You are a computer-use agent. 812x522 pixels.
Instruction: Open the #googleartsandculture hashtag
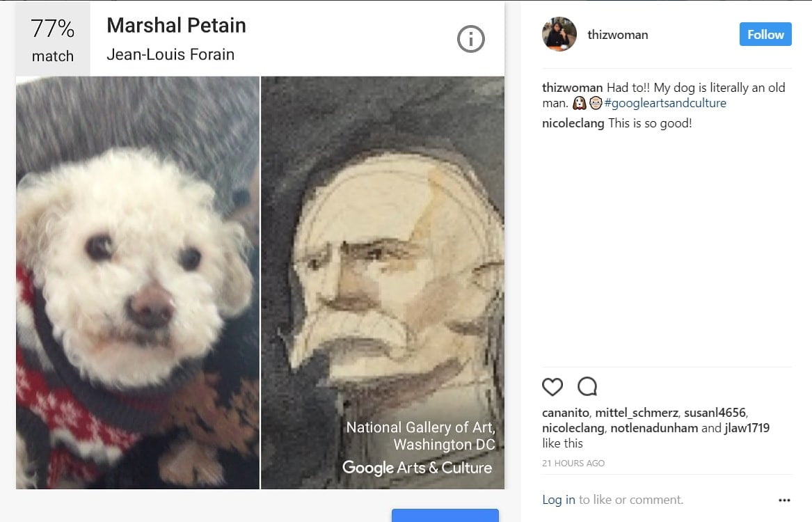tap(665, 103)
